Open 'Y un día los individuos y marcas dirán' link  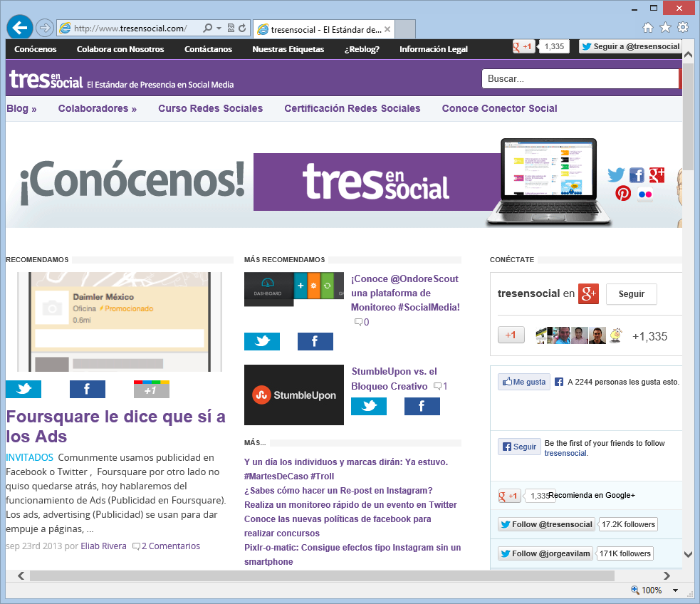346,469
